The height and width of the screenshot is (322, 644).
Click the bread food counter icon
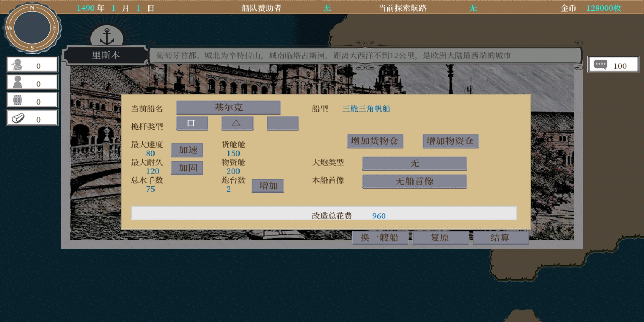click(18, 118)
